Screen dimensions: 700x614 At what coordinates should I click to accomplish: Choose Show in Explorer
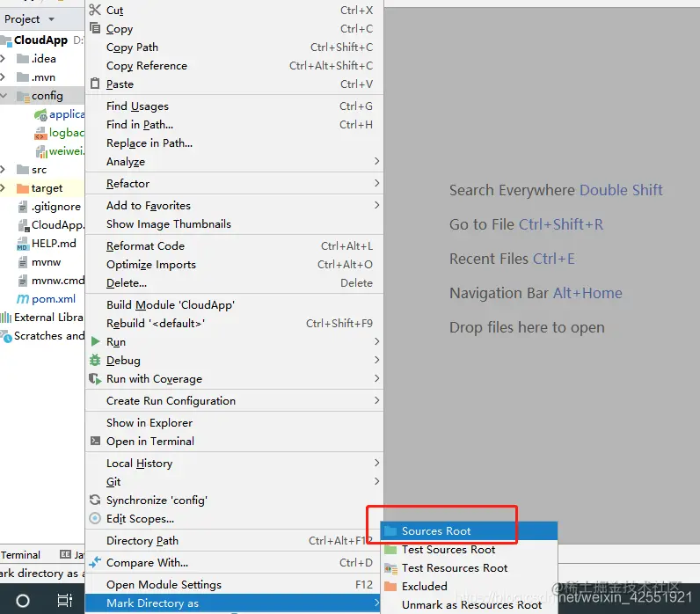(235, 422)
